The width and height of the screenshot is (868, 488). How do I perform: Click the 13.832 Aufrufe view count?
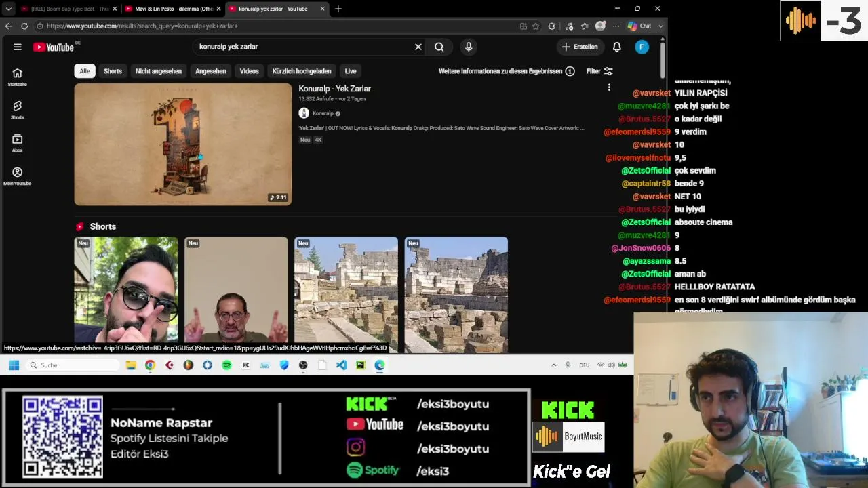316,99
